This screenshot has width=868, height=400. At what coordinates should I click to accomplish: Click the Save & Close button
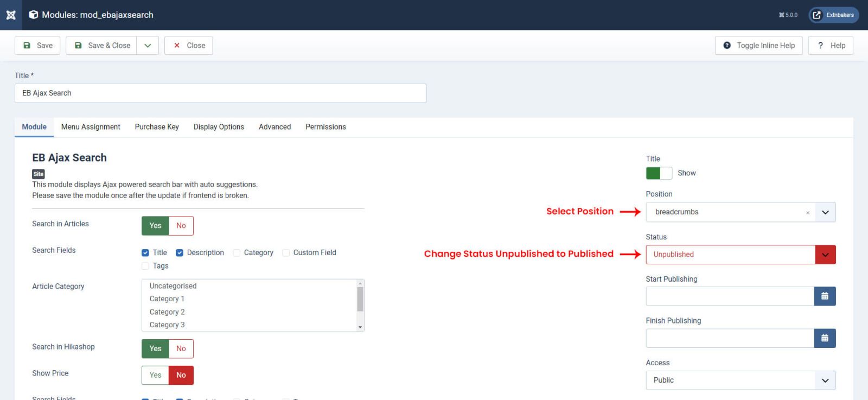(101, 46)
